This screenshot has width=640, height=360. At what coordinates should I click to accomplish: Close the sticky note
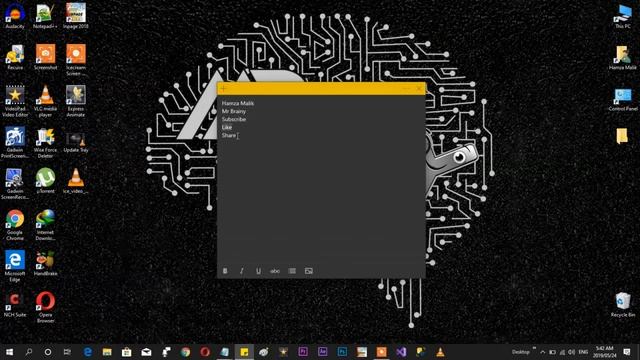coord(419,88)
